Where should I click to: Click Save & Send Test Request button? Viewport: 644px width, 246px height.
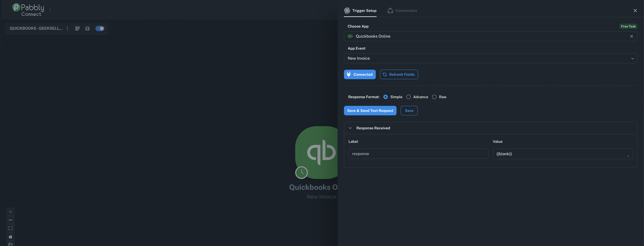(370, 111)
